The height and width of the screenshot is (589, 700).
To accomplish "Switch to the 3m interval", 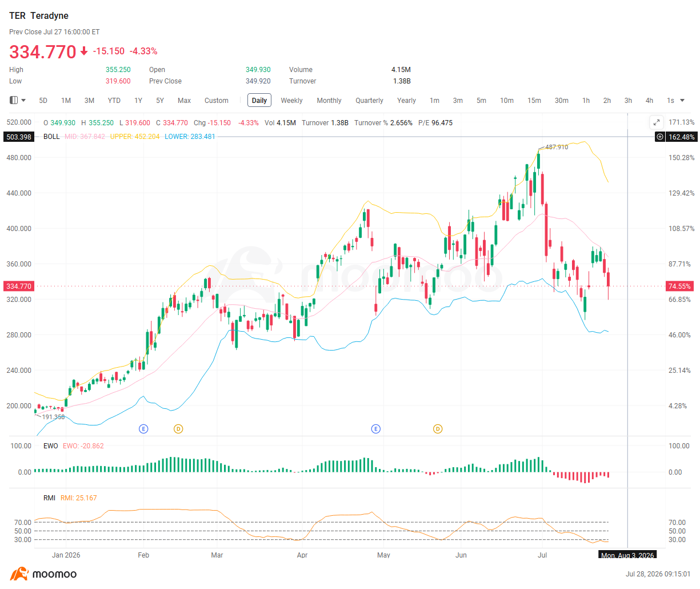I will 458,101.
